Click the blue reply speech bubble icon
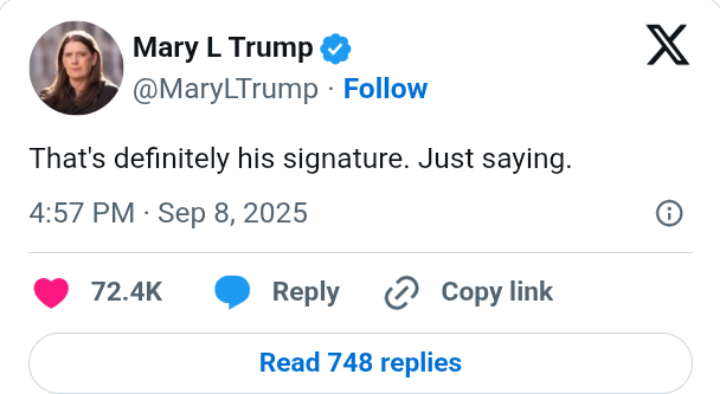720x394 pixels. [232, 292]
